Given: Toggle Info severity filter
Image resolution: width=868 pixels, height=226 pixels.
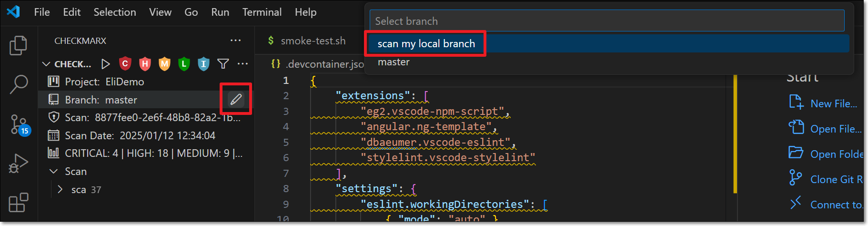Looking at the screenshot, I should [203, 63].
